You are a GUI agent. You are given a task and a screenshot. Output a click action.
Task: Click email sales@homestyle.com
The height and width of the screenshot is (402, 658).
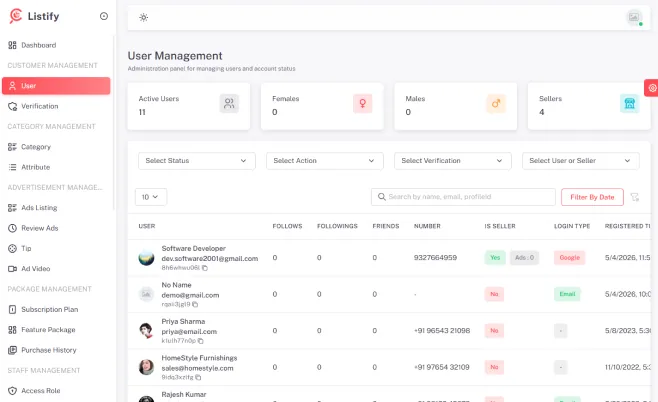click(197, 368)
